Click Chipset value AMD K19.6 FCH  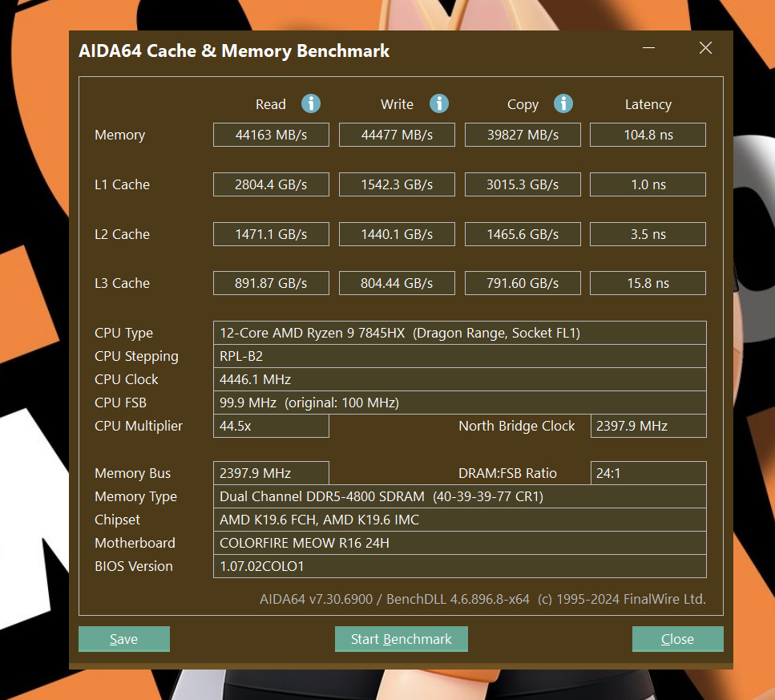point(460,520)
